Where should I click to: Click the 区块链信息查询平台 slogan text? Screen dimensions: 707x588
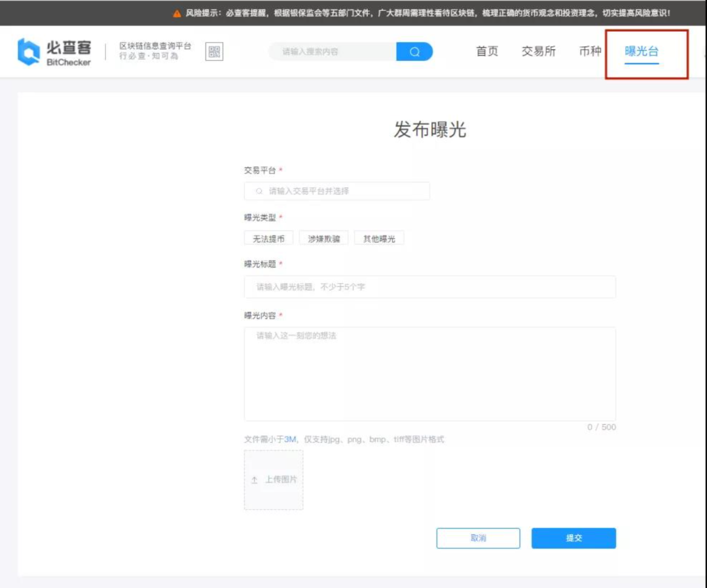point(155,46)
